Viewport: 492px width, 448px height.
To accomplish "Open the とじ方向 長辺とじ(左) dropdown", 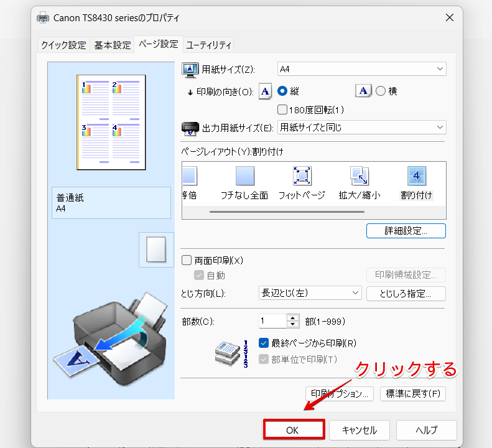I will [310, 293].
